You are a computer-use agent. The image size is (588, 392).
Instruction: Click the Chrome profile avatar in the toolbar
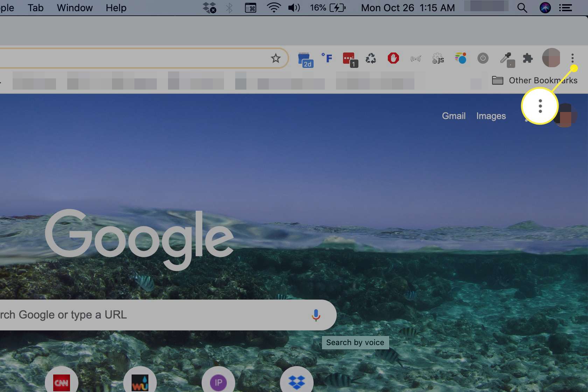tap(551, 58)
